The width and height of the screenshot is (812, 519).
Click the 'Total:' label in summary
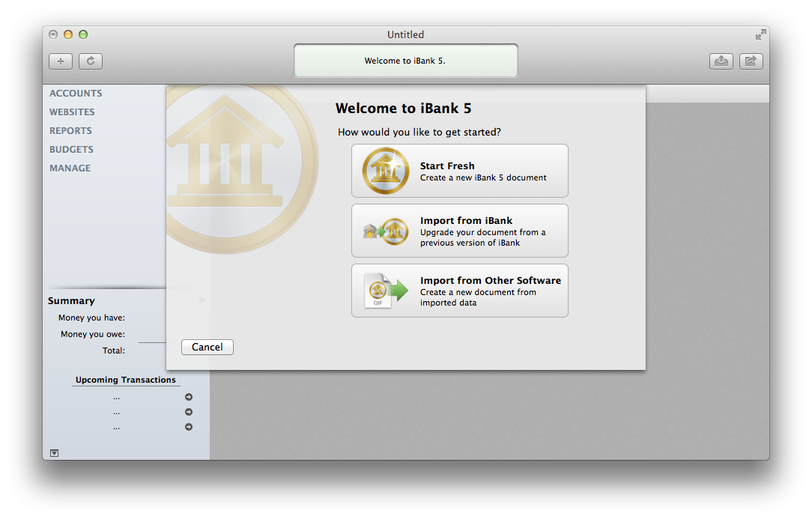pos(114,350)
